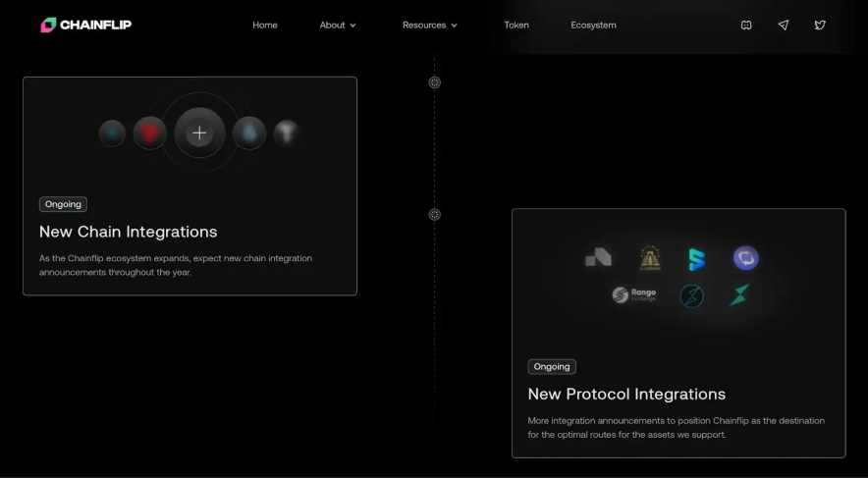
Task: Click the Rango Exchange logo
Action: [x=634, y=294]
